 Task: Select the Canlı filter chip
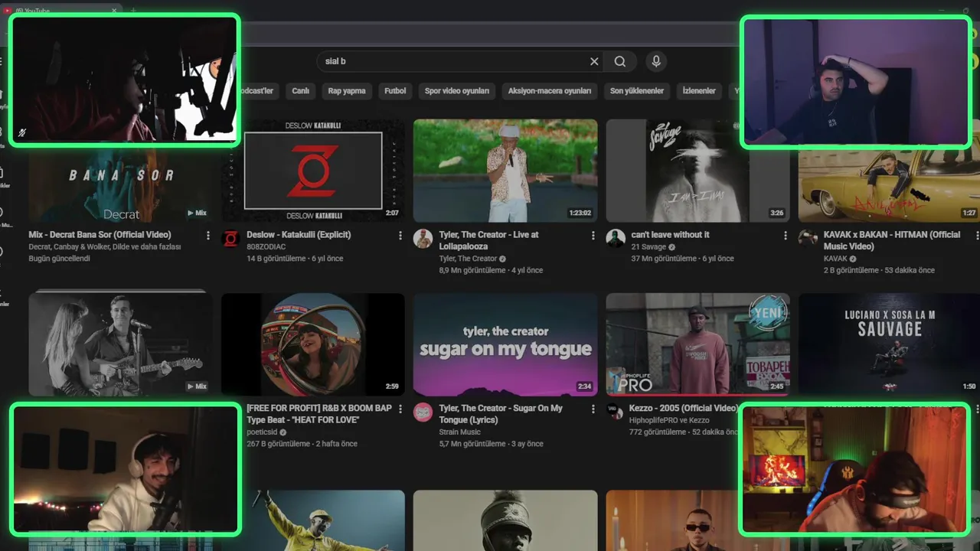point(300,91)
